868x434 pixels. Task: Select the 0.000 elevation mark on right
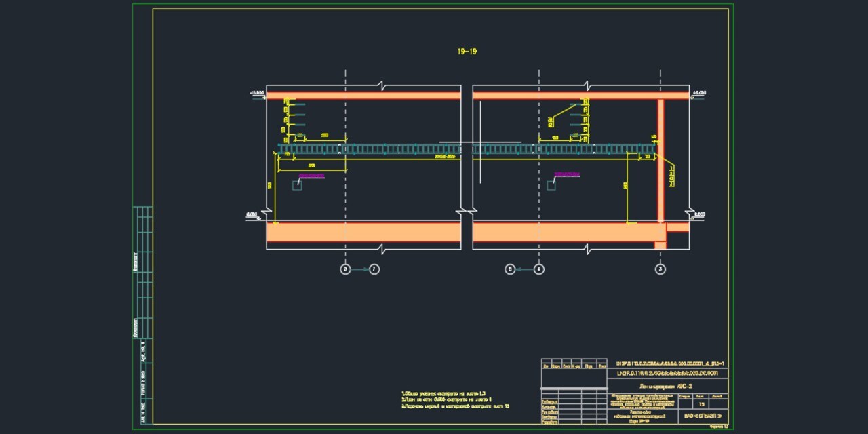(699, 215)
